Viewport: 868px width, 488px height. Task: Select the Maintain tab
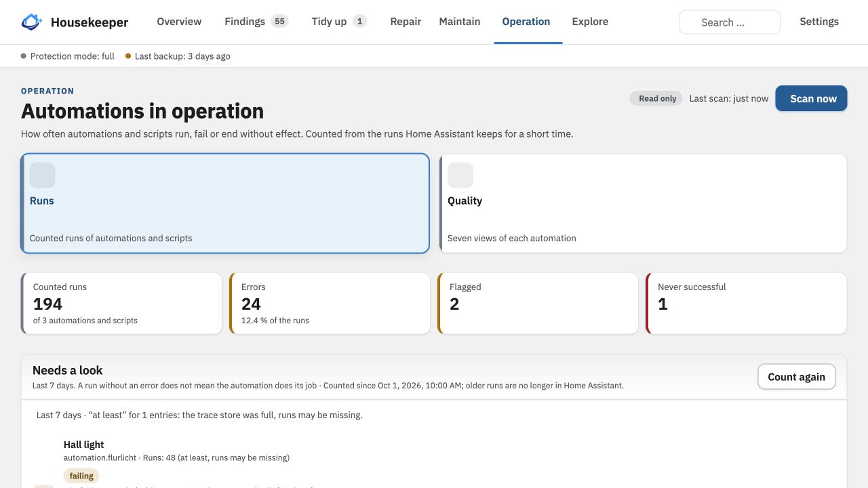coord(460,22)
